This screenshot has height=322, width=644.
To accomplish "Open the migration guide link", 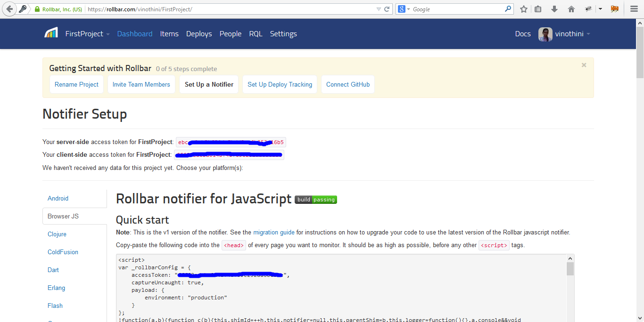I will 274,232.
